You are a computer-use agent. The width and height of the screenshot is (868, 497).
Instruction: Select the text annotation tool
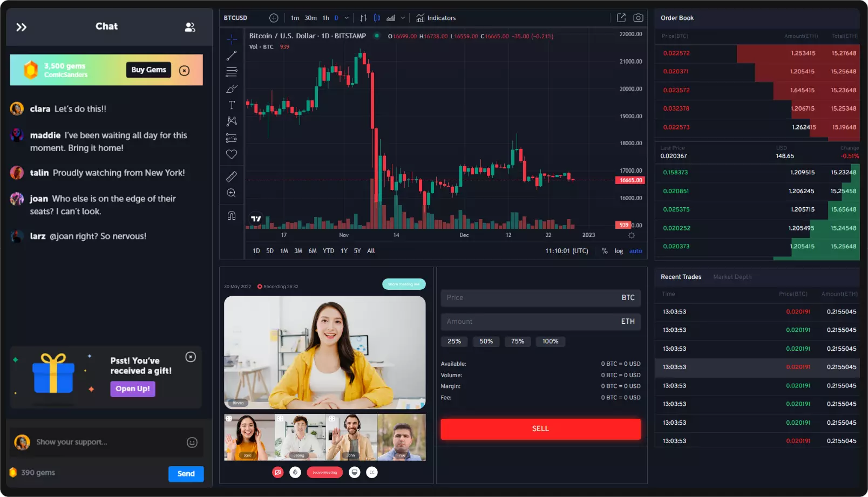point(232,105)
